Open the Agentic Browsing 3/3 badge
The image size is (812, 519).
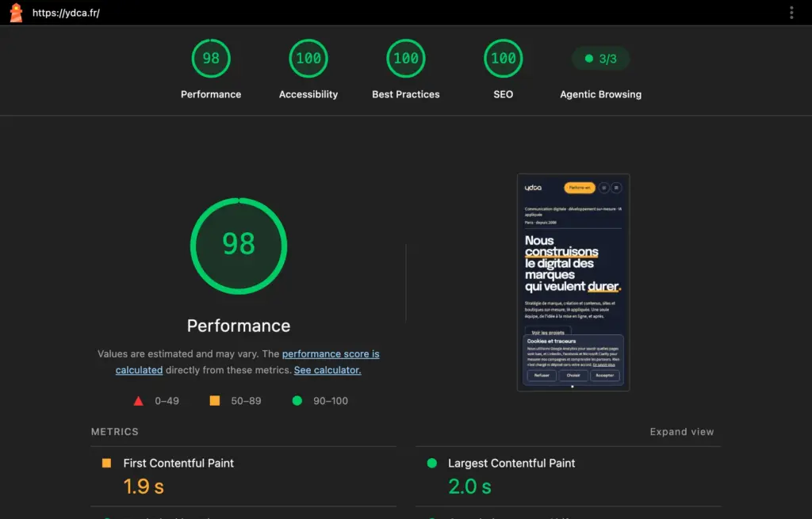(x=601, y=59)
